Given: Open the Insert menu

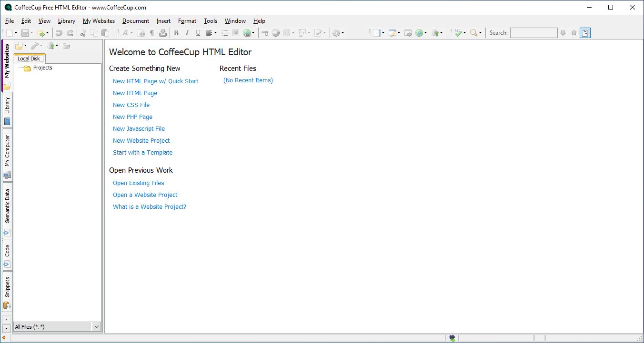Looking at the screenshot, I should [163, 21].
